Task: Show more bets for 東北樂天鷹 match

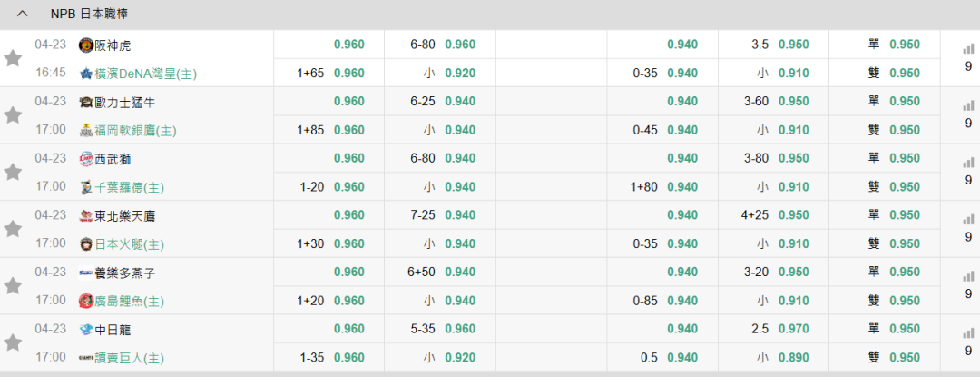Action: [968, 237]
